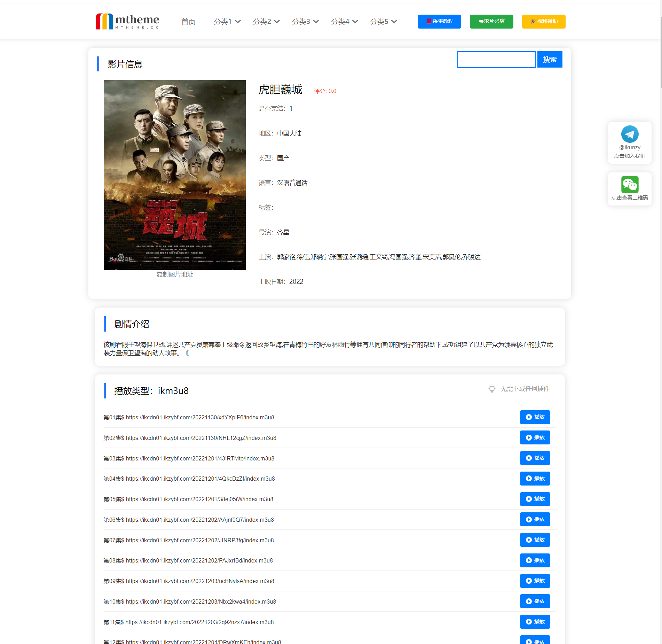This screenshot has height=644, width=662.
Task: Play episode 第08集
Action: (x=535, y=560)
